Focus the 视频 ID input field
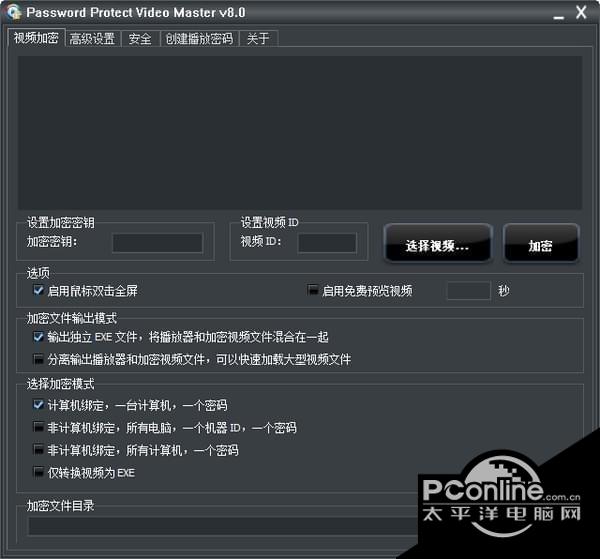Image resolution: width=600 pixels, height=559 pixels. pyautogui.click(x=327, y=243)
